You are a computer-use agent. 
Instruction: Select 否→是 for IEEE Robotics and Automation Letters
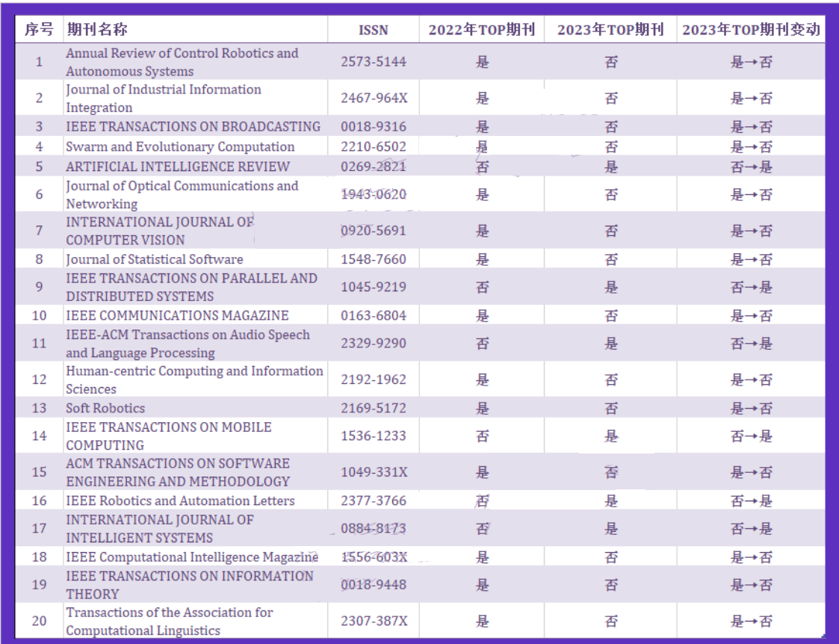[752, 501]
